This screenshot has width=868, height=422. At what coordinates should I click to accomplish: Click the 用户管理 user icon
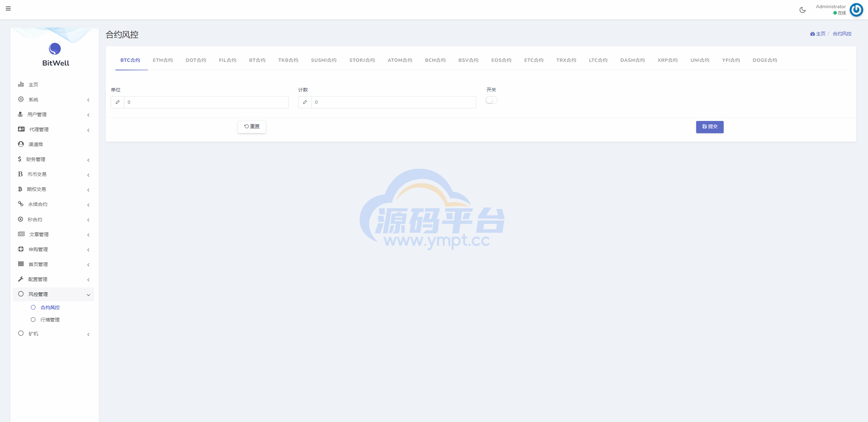(x=20, y=114)
